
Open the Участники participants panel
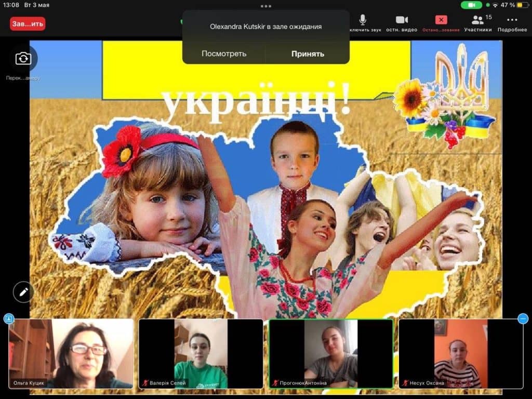[x=477, y=23]
